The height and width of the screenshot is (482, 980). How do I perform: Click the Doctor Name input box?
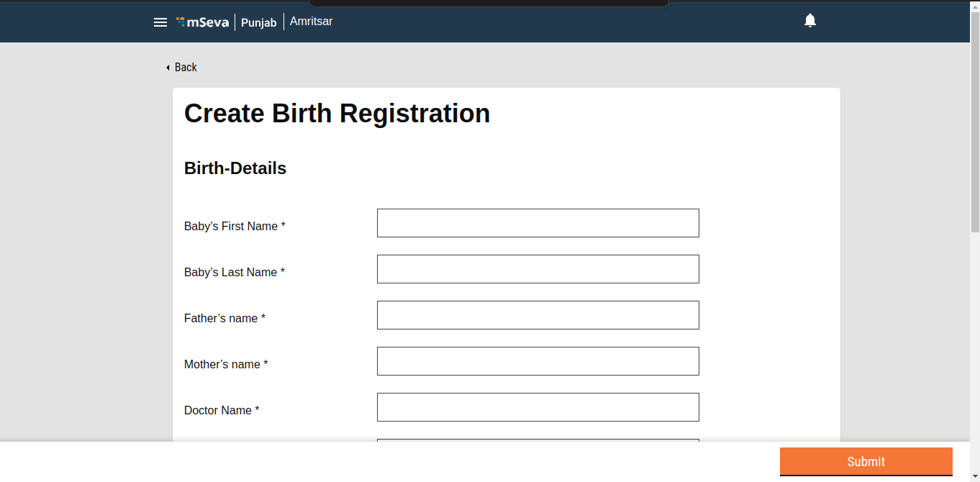click(537, 407)
